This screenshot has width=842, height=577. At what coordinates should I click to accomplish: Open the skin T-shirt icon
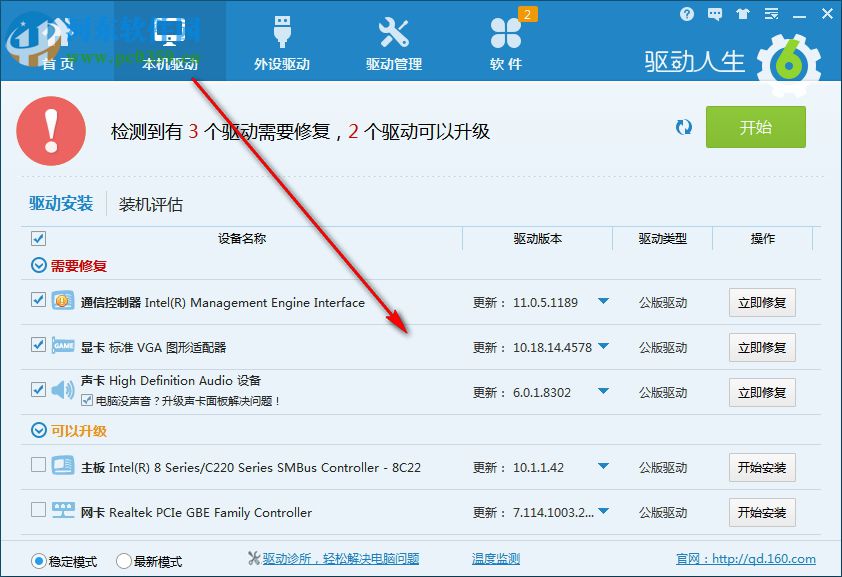point(742,14)
